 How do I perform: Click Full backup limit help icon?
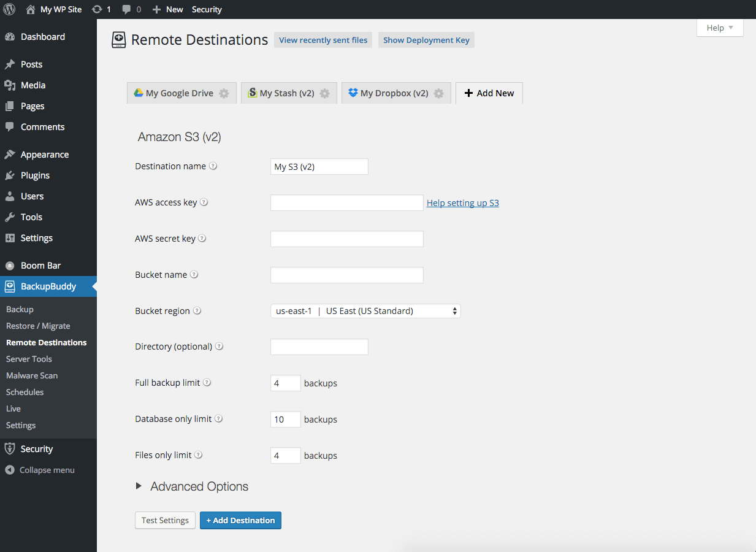[x=207, y=383]
